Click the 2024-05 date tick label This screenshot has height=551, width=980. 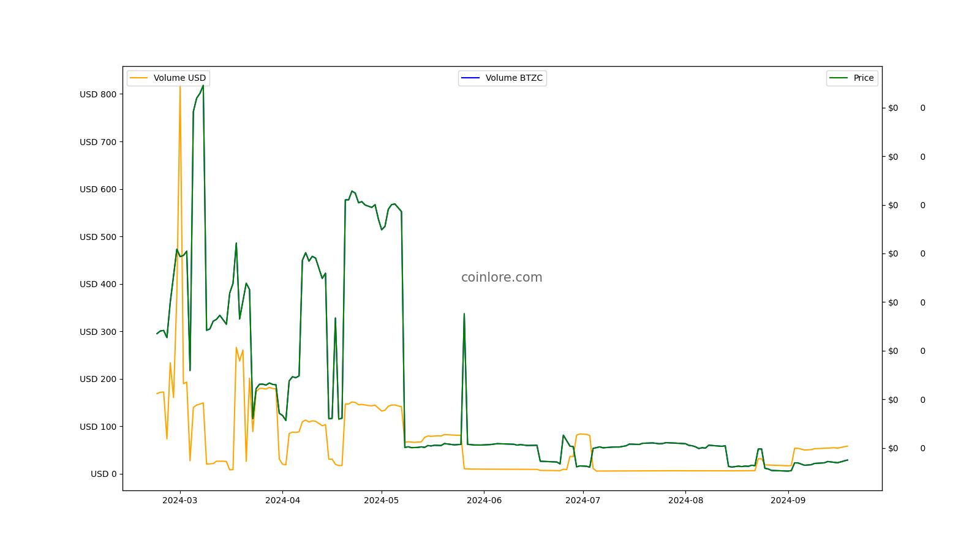(x=382, y=500)
